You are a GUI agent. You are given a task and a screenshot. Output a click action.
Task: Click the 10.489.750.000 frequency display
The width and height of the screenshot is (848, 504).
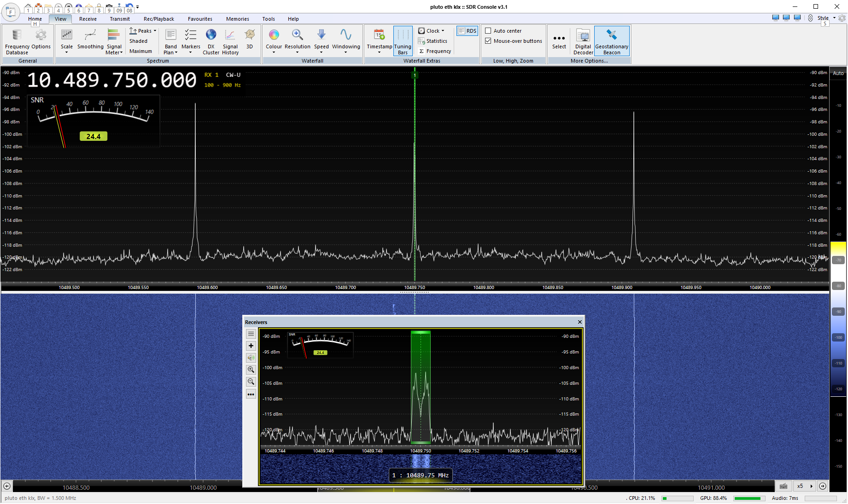pos(112,81)
